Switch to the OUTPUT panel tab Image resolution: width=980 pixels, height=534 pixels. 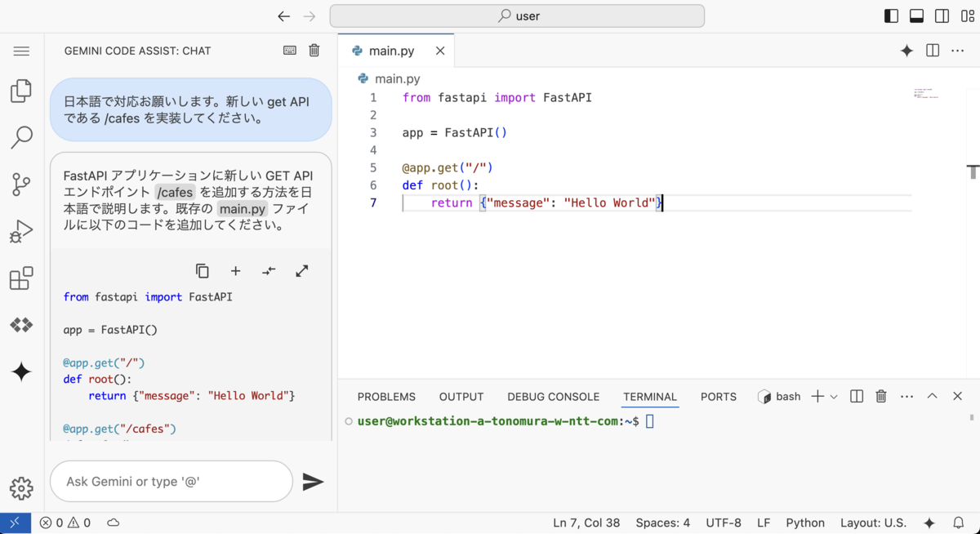[461, 396]
